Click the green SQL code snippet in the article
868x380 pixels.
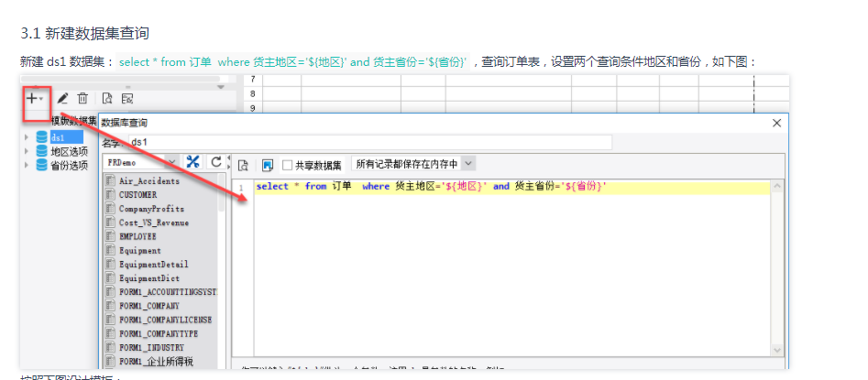293,62
